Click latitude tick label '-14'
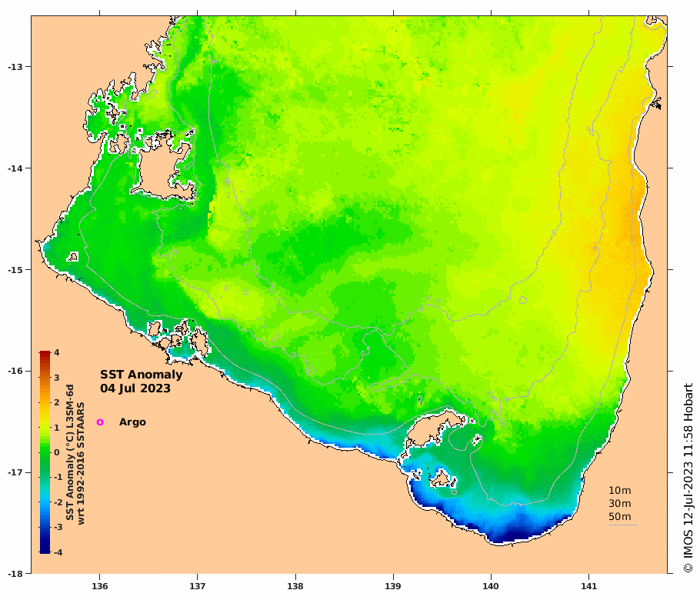Image resolution: width=700 pixels, height=600 pixels. 14,168
